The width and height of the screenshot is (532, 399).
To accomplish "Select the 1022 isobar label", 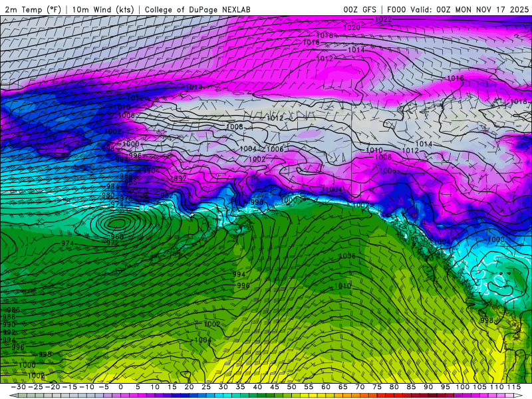I will coord(384,20).
